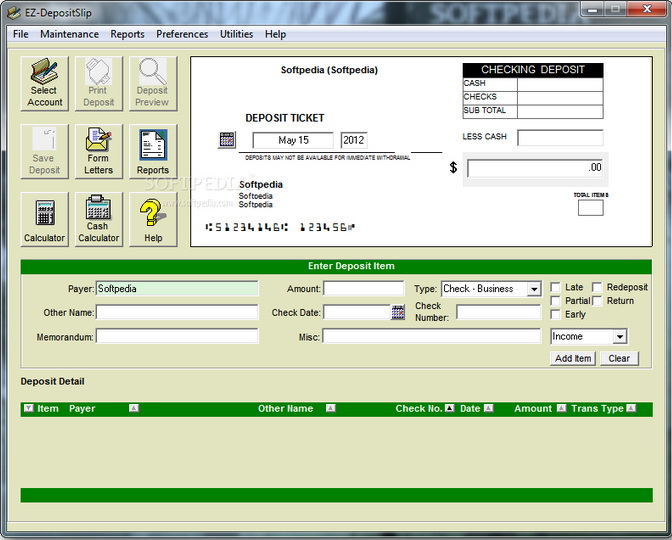The image size is (672, 540).
Task: Click the dollar total field
Action: pos(535,168)
